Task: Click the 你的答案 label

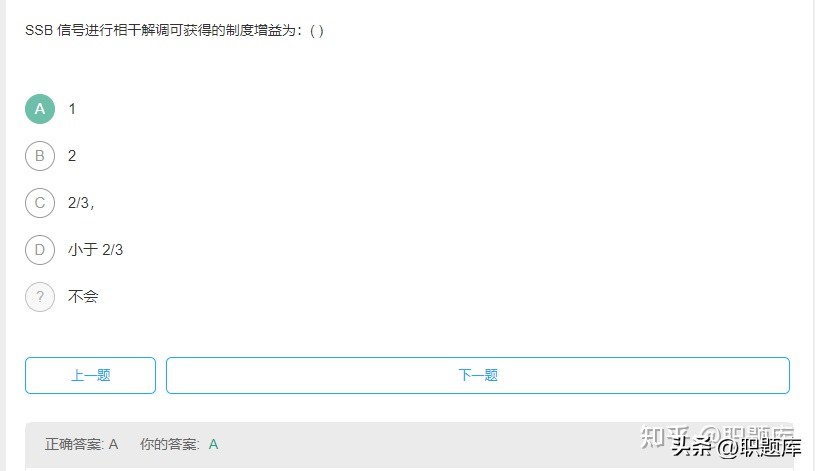Action: 169,444
